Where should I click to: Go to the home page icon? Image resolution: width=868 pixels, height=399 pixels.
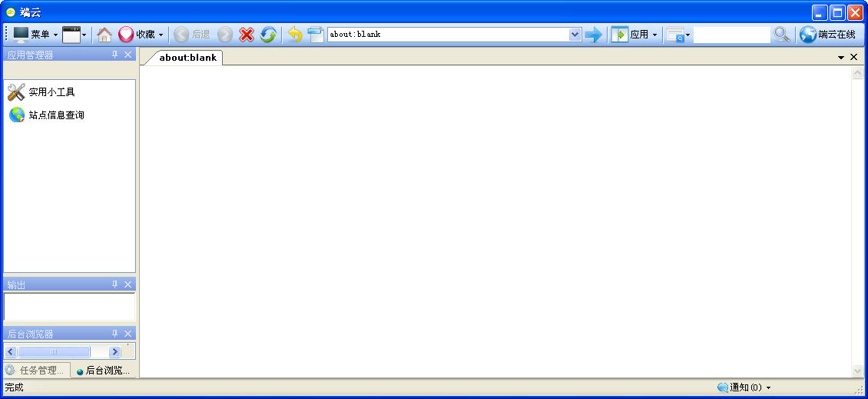tap(104, 35)
